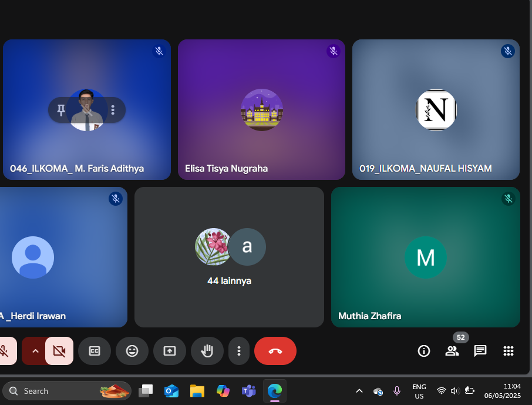View the 44 lainnya participants tile
Image resolution: width=532 pixels, height=405 pixels.
click(229, 257)
